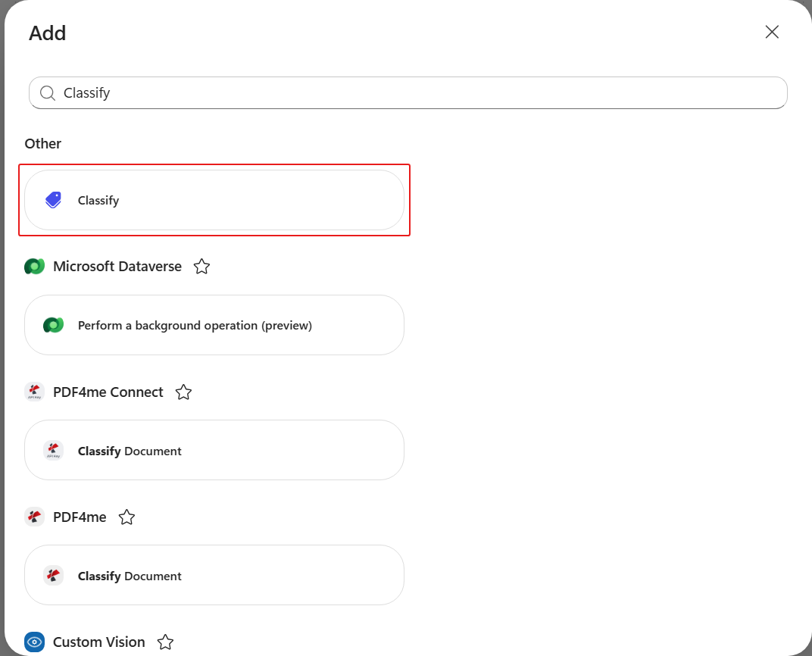Click the Dataverse icon in background operation card
Image resolution: width=812 pixels, height=656 pixels.
pyautogui.click(x=53, y=325)
